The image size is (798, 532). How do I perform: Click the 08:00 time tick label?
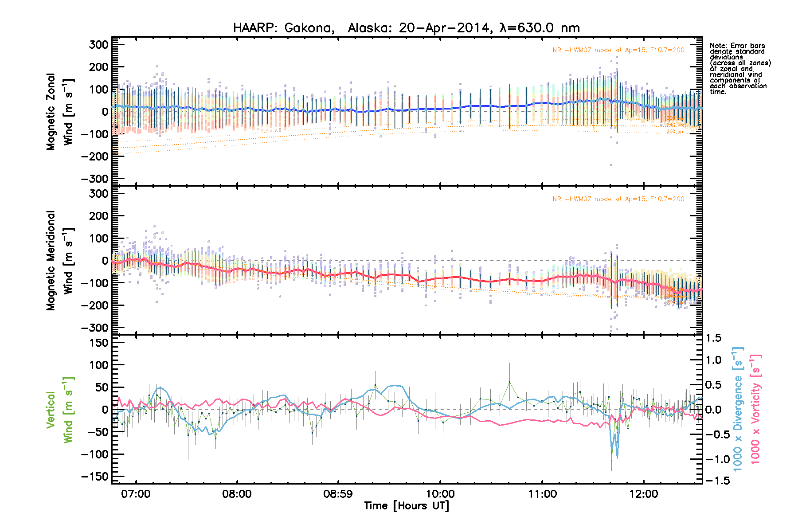pos(237,494)
